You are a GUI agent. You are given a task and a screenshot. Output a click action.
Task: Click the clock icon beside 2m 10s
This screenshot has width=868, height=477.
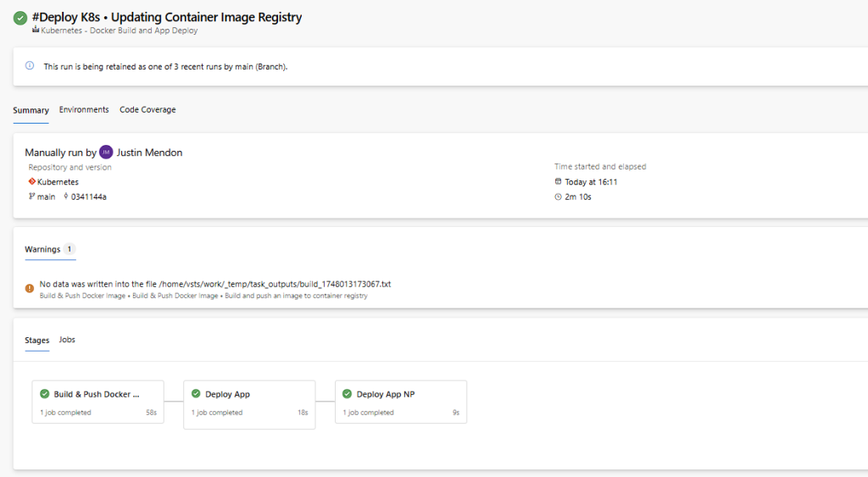pyautogui.click(x=558, y=197)
